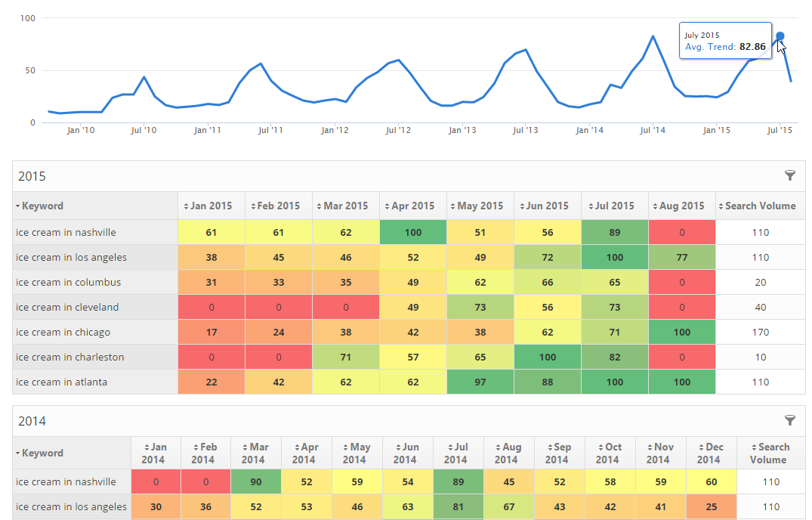
Task: Click the 2014 panel title
Action: 32,421
